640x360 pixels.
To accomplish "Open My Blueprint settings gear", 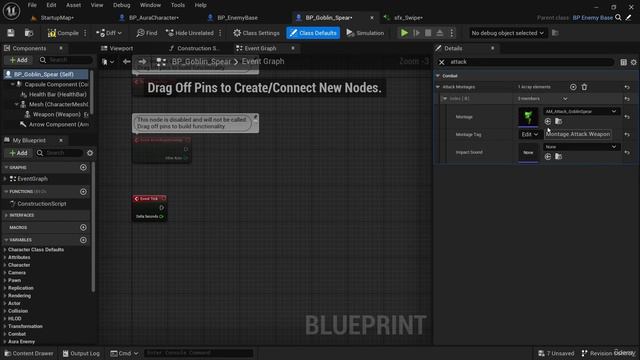I will (x=90, y=153).
